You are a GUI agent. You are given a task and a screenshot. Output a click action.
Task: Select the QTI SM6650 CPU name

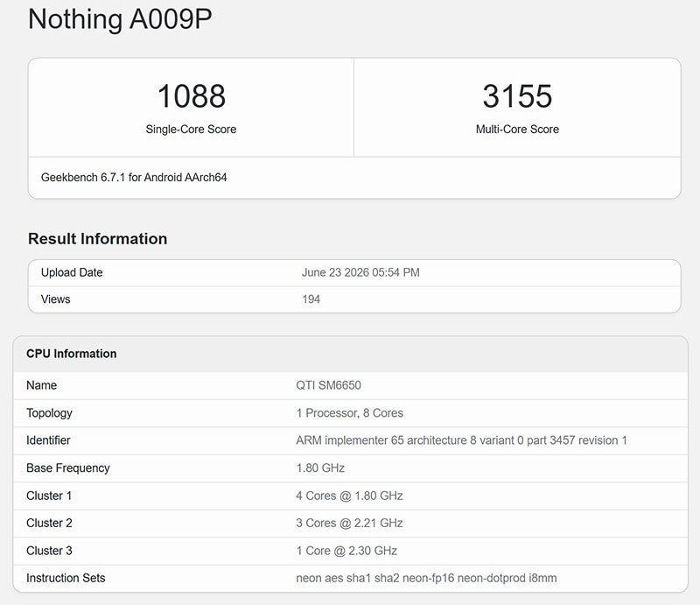(x=329, y=385)
